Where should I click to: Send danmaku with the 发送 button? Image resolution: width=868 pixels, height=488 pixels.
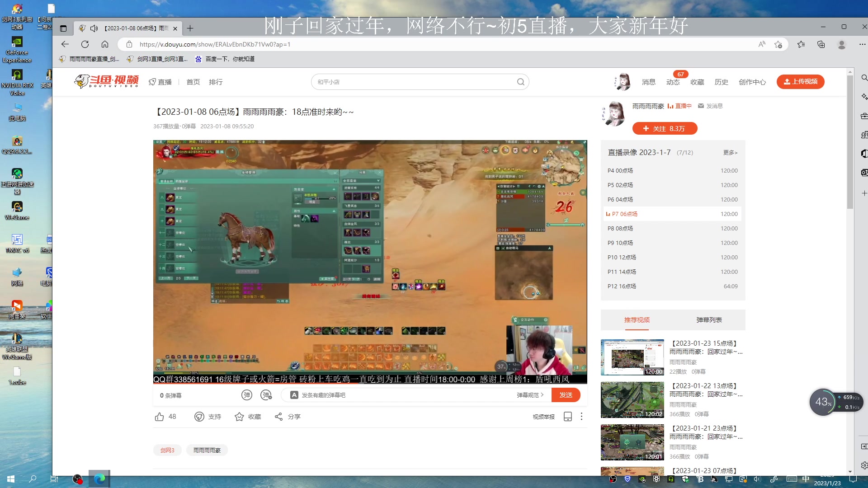coord(566,395)
